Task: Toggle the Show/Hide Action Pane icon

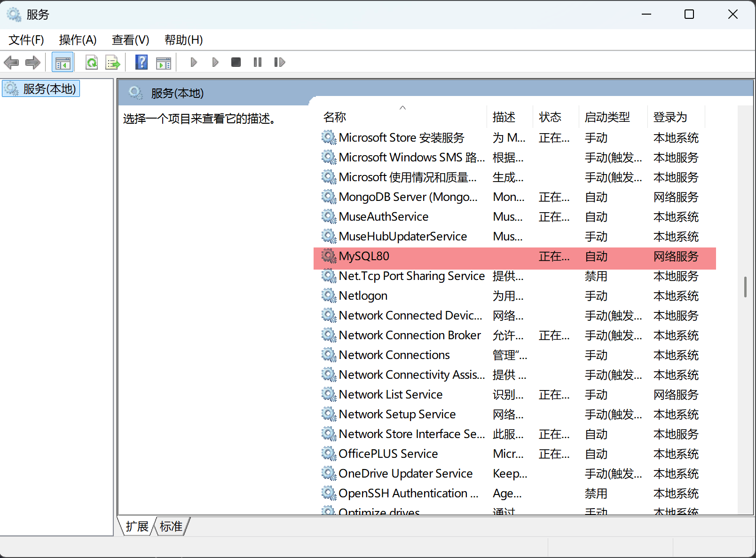Action: pyautogui.click(x=164, y=62)
